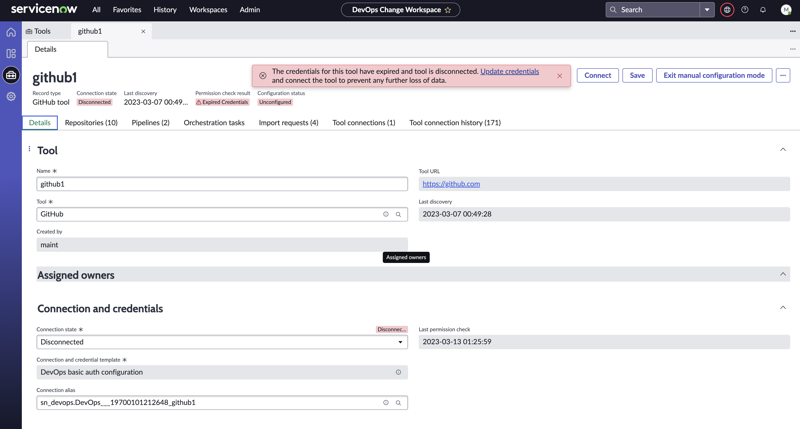Click the globe scope icon in the header
Viewport: 800px width, 429px height.
click(727, 10)
